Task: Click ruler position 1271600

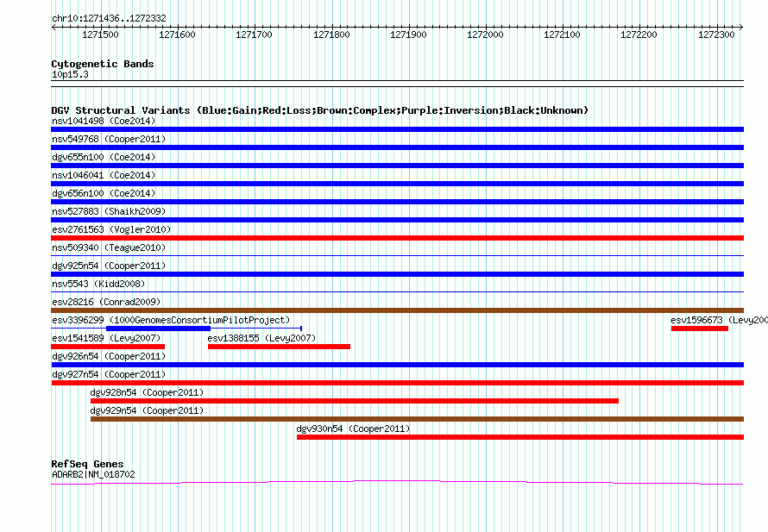Action: tap(177, 34)
